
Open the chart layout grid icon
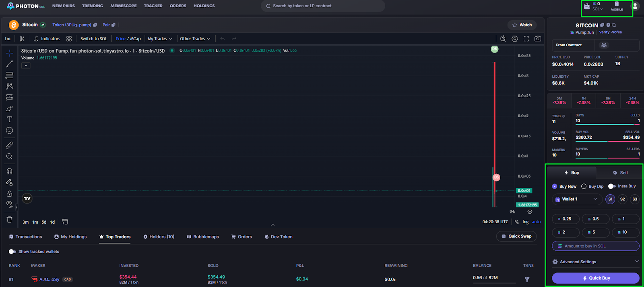click(69, 39)
